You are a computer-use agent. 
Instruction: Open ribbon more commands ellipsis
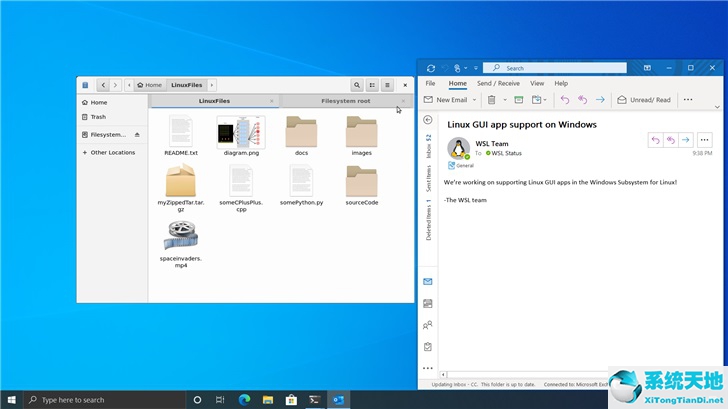coord(688,100)
